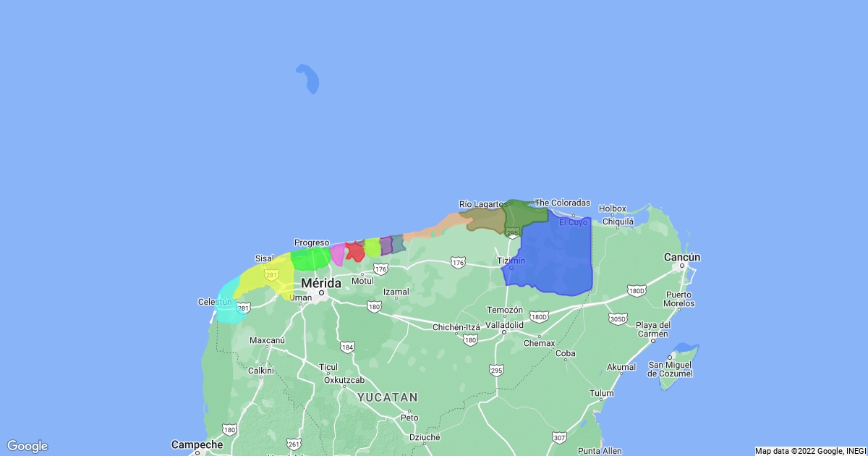Click the 184 highway shield near Ticul
Screen dimensions: 868x456
pyautogui.click(x=348, y=347)
